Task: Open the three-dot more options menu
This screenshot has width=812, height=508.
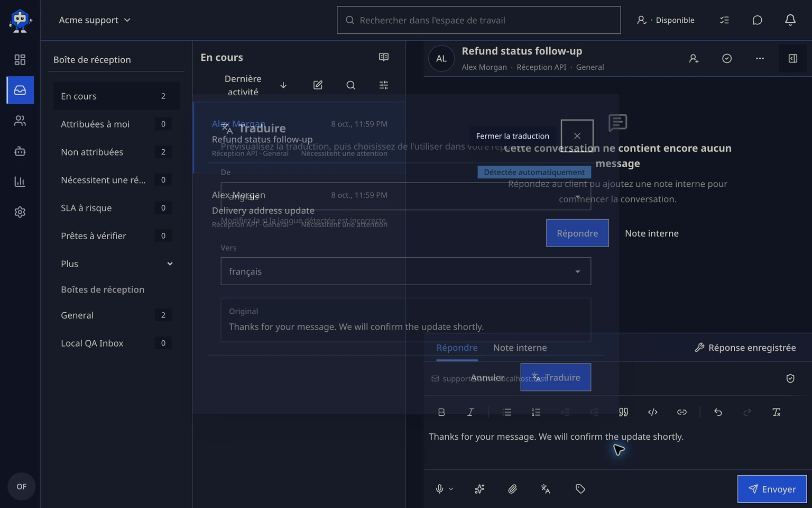Action: 760,59
